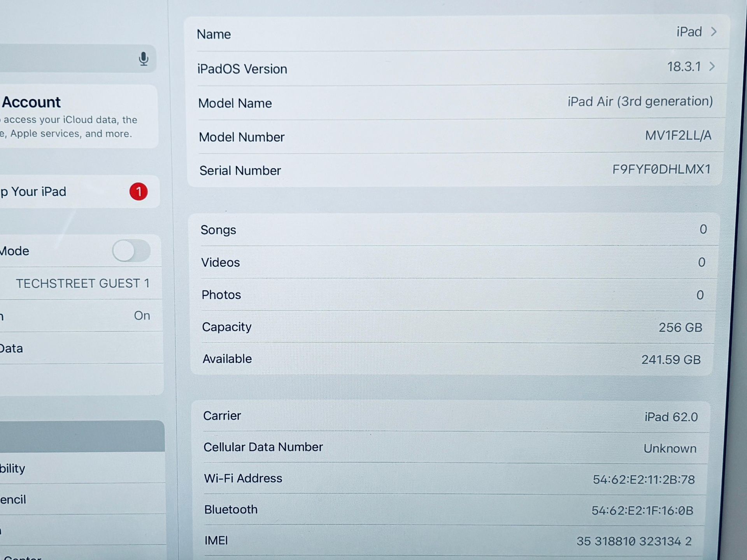Screen dimensions: 747x560
Task: Click the Model Name label
Action: pyautogui.click(x=235, y=103)
